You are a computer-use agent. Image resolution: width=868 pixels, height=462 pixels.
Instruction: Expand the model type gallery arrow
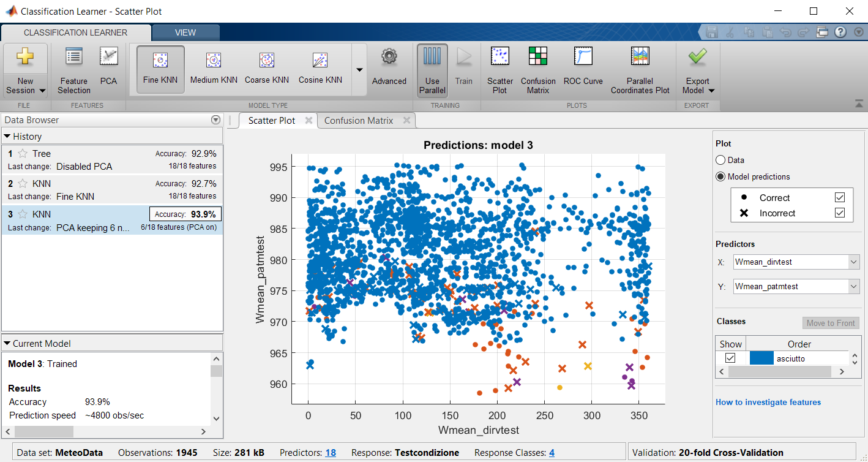(359, 70)
